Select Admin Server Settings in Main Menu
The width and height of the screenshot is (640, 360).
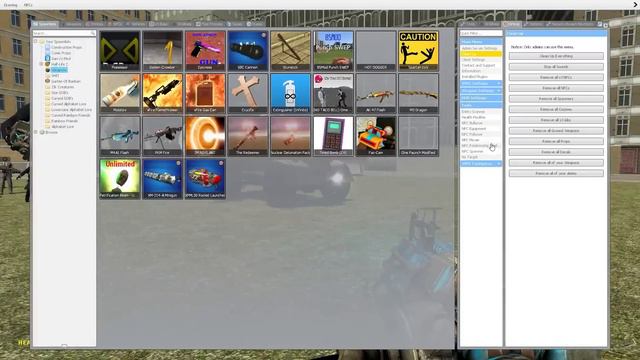(481, 48)
